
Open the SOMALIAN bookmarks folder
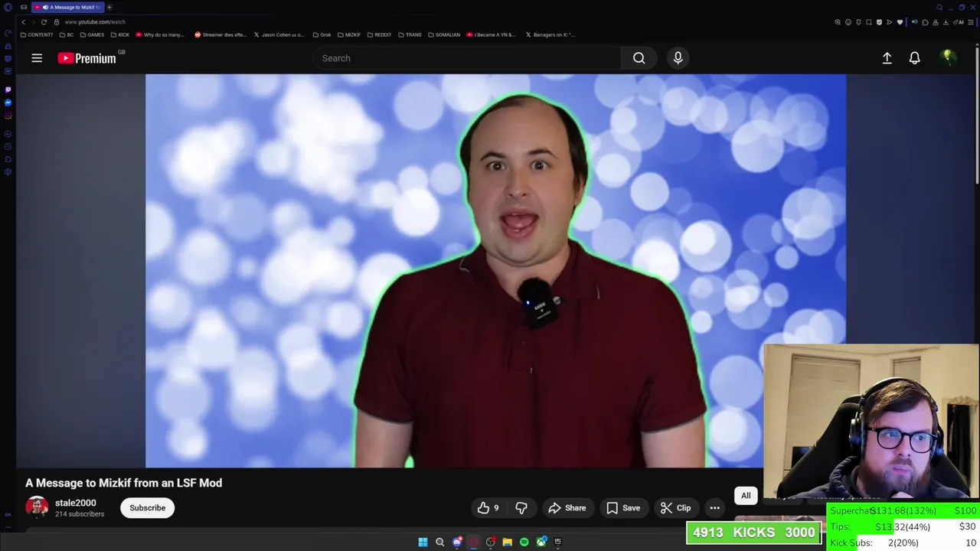[x=444, y=34]
